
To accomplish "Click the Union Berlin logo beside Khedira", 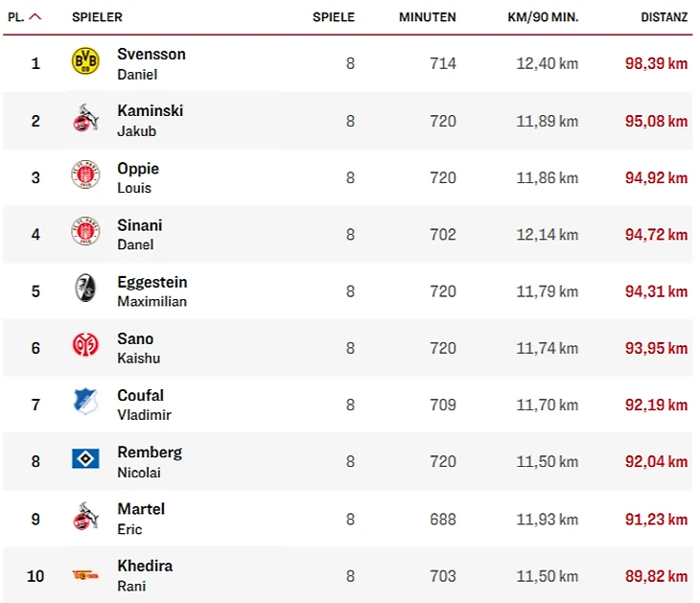I will point(85,575).
